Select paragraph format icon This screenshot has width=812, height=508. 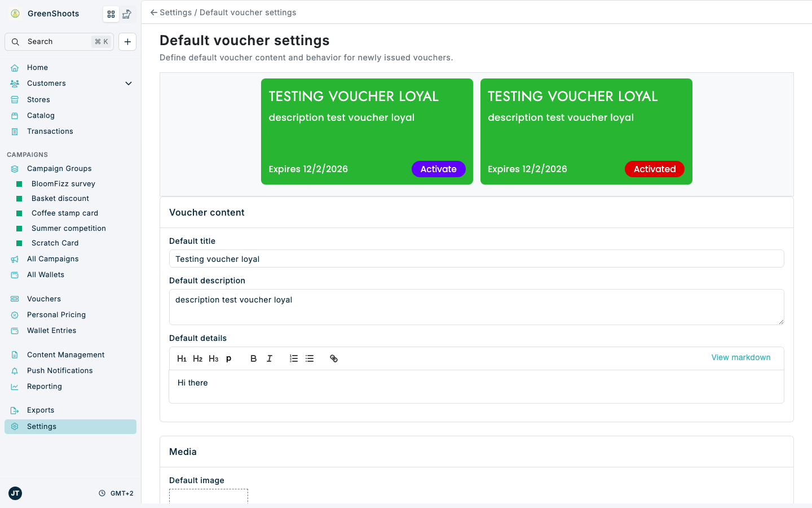(229, 358)
